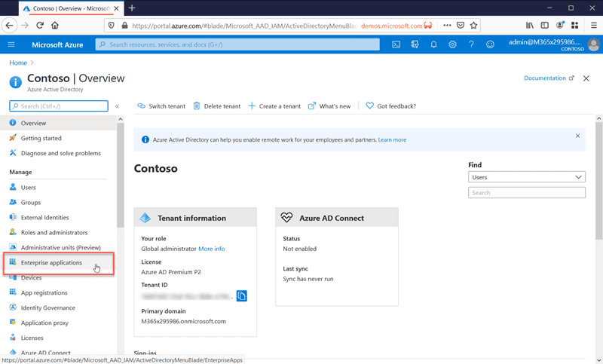Open Cloud Shell from the top bar
The height and width of the screenshot is (364, 603).
396,45
